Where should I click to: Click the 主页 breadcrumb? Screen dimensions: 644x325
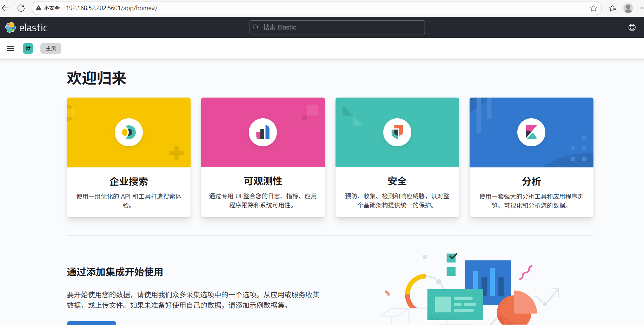[51, 48]
